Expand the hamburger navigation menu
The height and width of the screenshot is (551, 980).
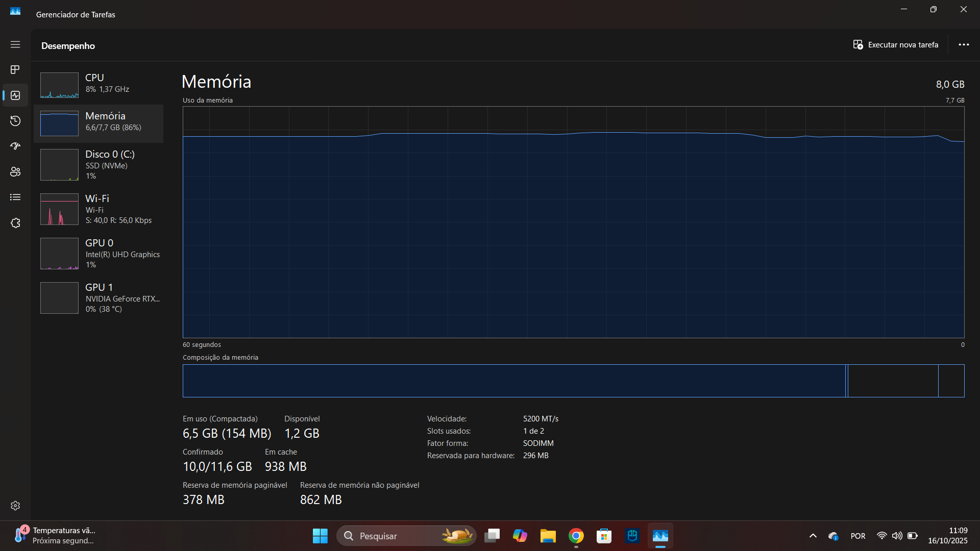coord(15,44)
